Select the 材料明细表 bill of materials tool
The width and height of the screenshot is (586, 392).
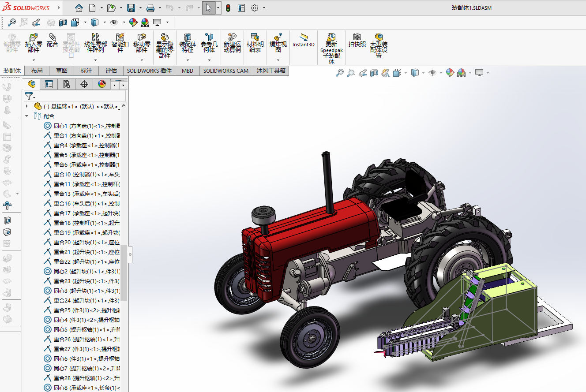click(x=255, y=42)
